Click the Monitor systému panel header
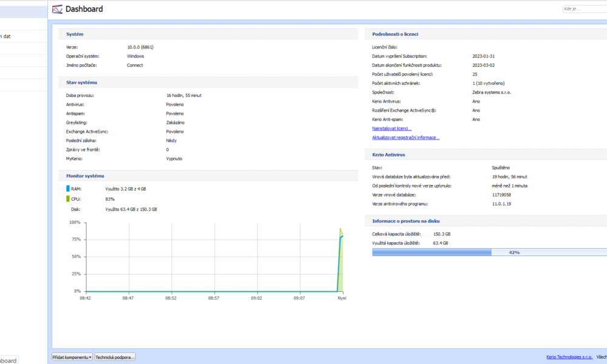607x364 pixels. [85, 175]
